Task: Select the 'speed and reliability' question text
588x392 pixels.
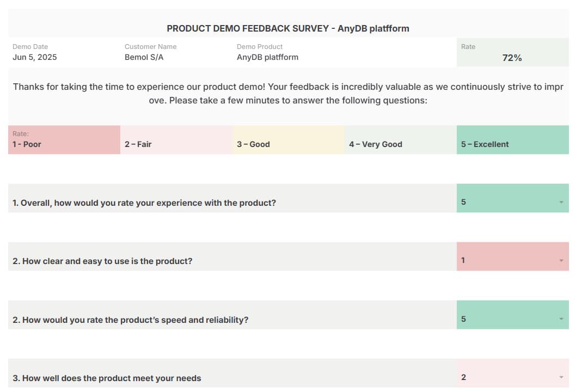Action: click(131, 320)
